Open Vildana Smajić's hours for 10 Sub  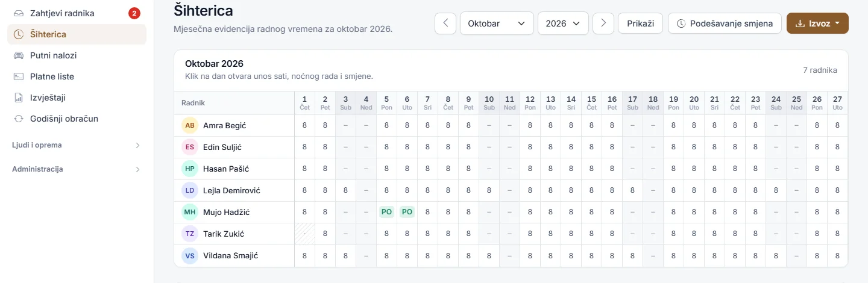[x=489, y=256]
